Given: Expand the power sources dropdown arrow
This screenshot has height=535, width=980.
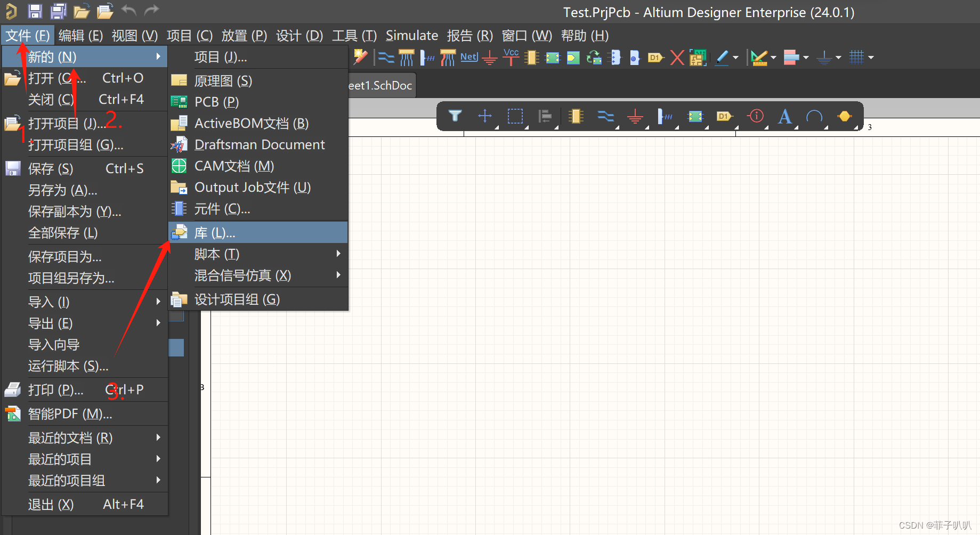Looking at the screenshot, I should 838,57.
